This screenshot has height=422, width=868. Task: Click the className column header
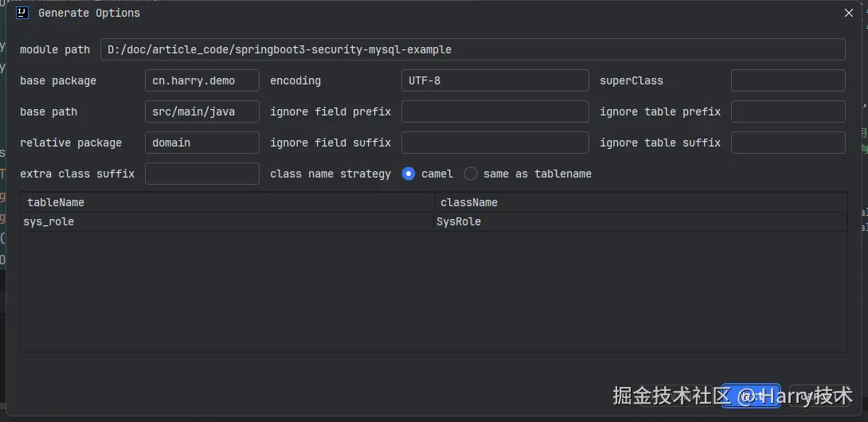click(639, 202)
